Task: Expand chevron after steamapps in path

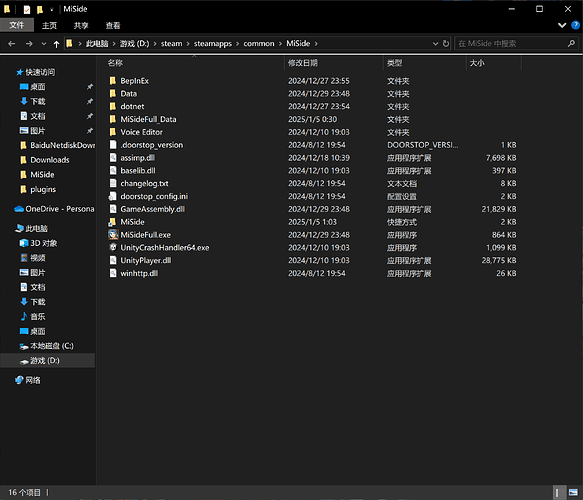Action: tap(237, 44)
